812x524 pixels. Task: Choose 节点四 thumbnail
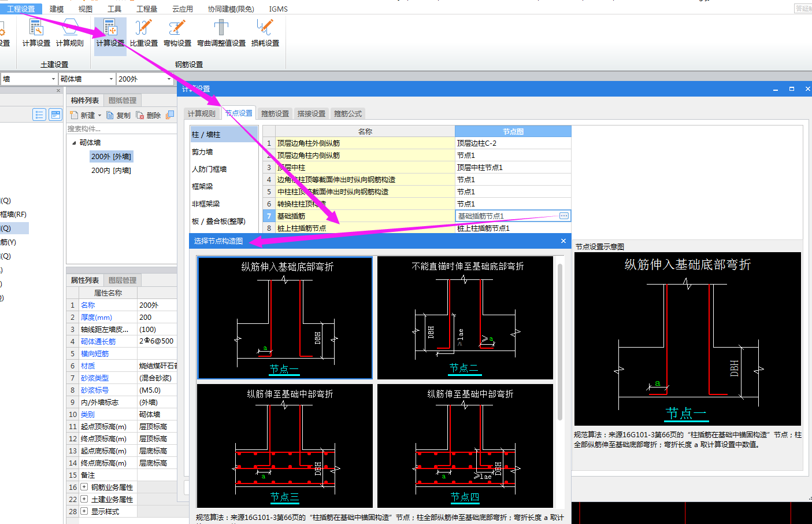click(x=465, y=445)
